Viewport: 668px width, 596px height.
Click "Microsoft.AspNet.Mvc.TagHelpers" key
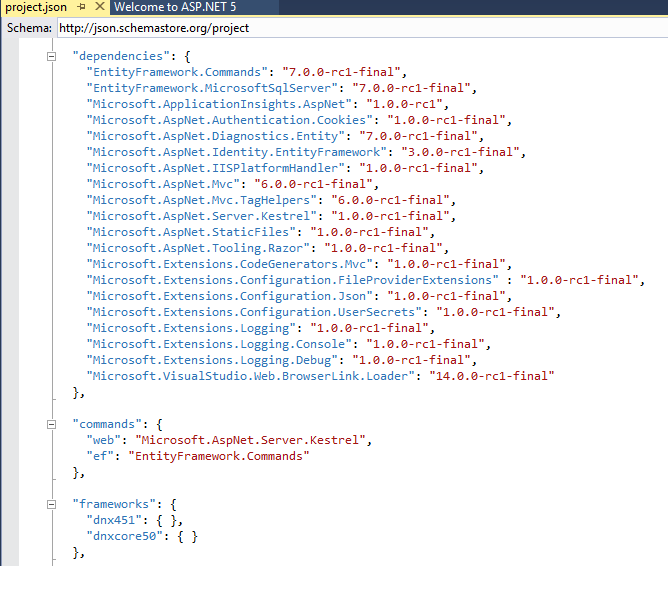click(x=202, y=200)
